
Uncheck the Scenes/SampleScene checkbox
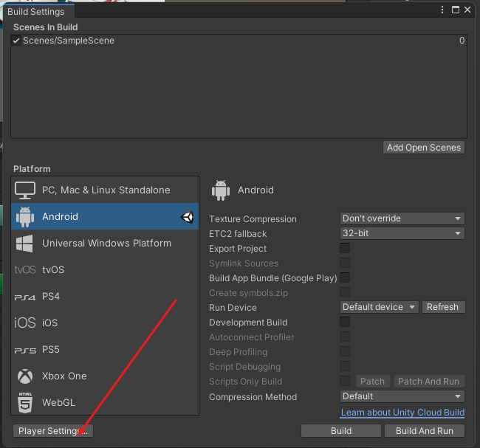pos(16,41)
